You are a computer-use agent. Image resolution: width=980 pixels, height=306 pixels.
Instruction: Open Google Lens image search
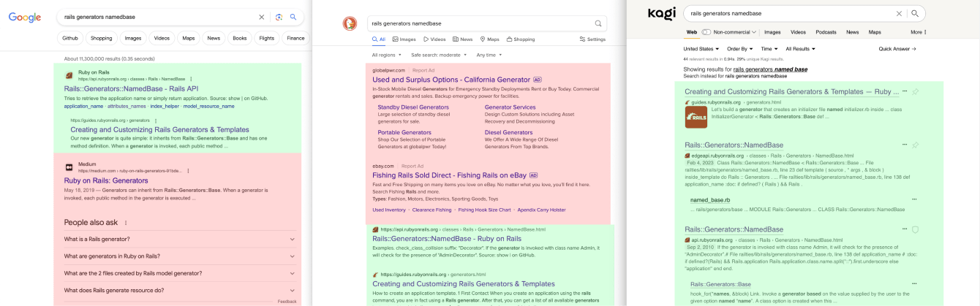pyautogui.click(x=279, y=17)
